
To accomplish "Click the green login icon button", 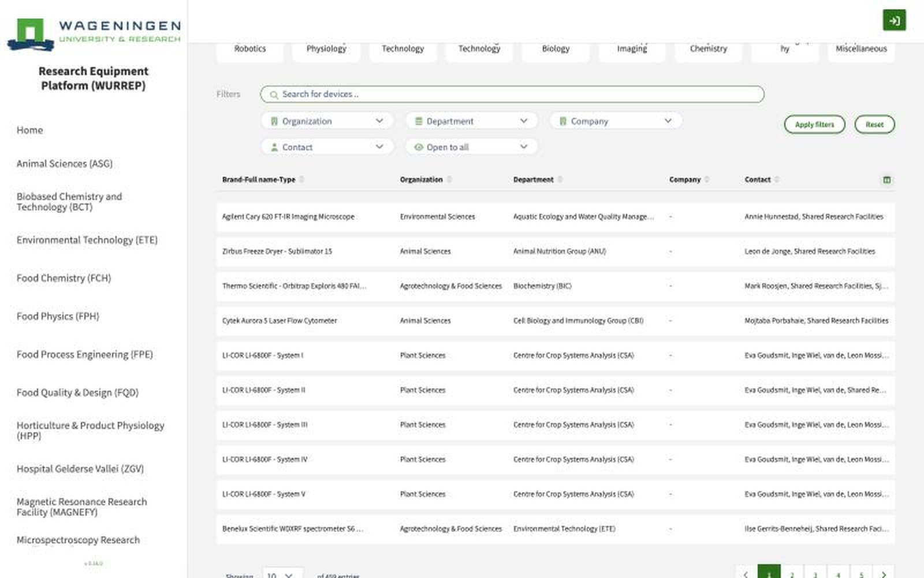I will (x=894, y=21).
